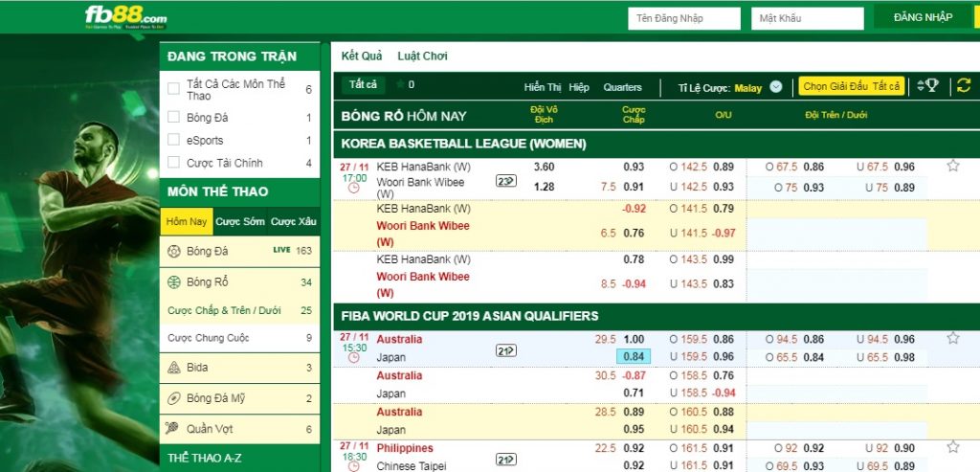Click the Quần Vợt sport row
Viewport: 980px width, 472px height.
pos(239,429)
